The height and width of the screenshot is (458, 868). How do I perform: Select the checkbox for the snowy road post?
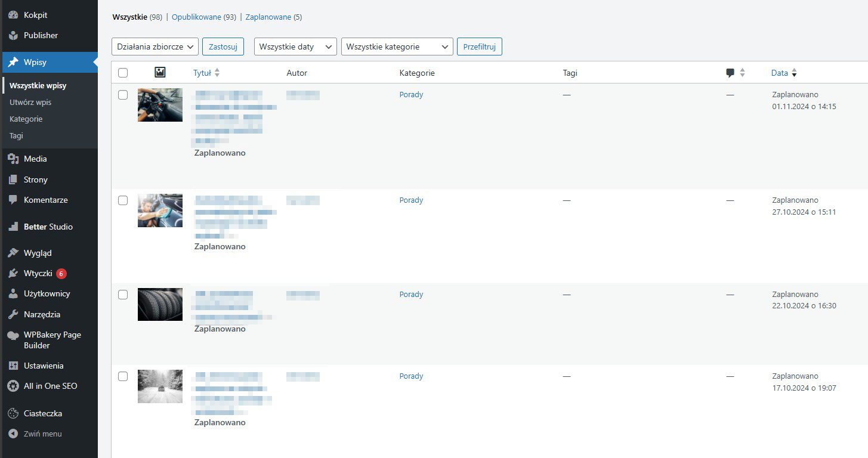[x=123, y=376]
